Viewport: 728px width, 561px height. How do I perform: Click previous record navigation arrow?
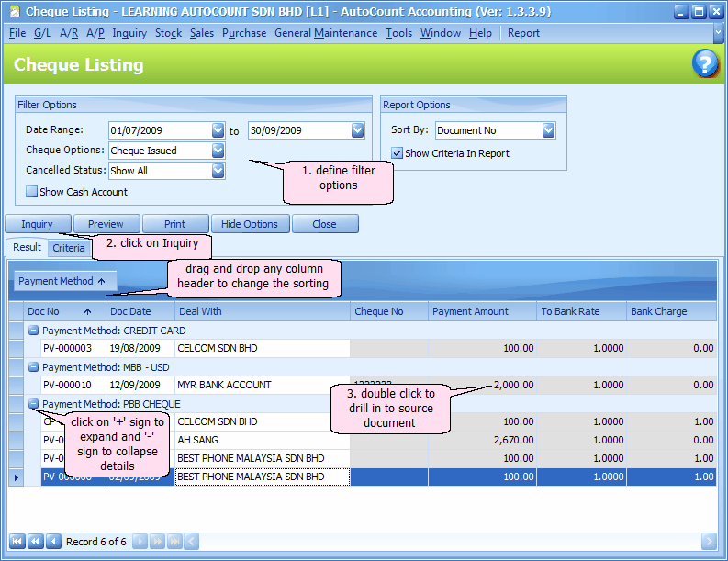(53, 542)
